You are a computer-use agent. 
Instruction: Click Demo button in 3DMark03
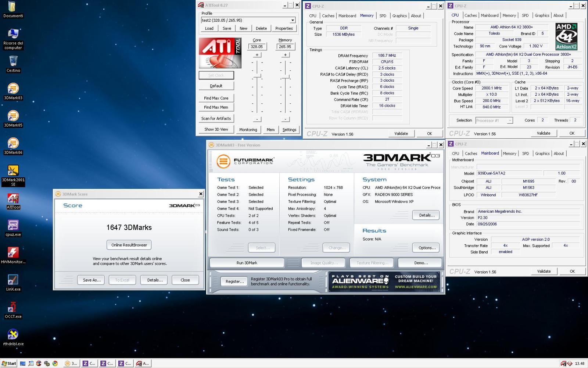click(x=421, y=263)
